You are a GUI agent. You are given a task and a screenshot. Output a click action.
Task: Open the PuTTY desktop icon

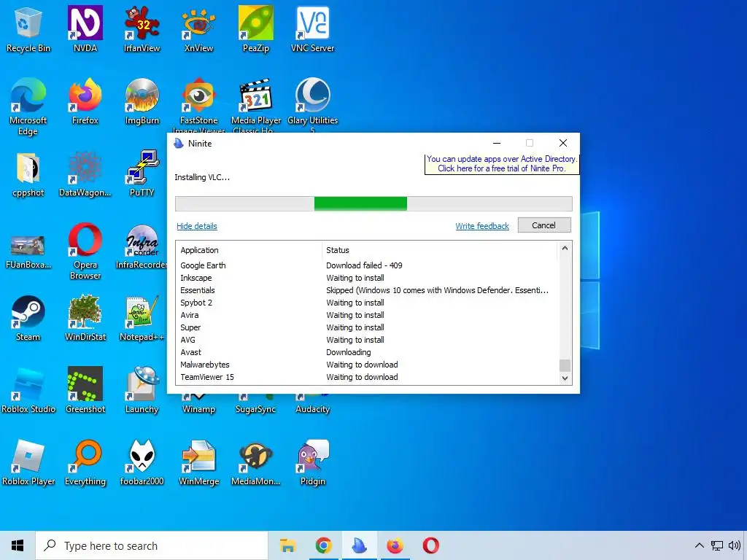coord(142,174)
